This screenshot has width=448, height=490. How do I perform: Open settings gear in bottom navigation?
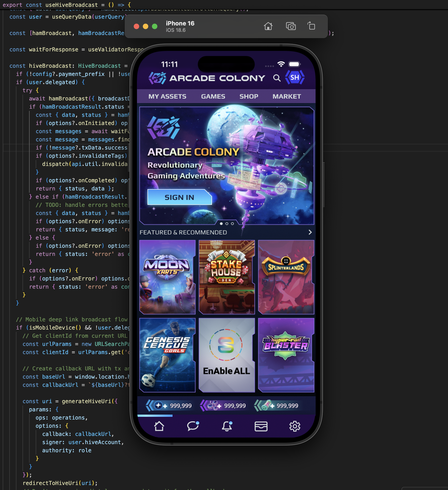pos(295,426)
